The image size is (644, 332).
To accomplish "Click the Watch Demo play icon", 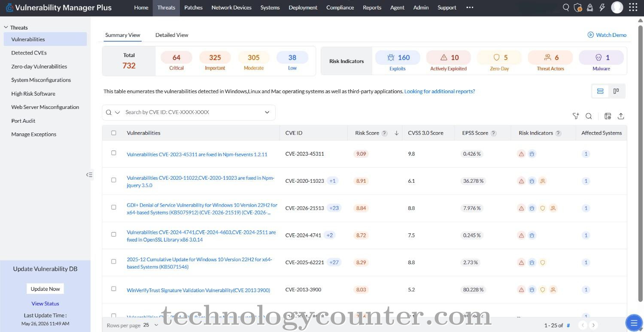I will point(591,35).
